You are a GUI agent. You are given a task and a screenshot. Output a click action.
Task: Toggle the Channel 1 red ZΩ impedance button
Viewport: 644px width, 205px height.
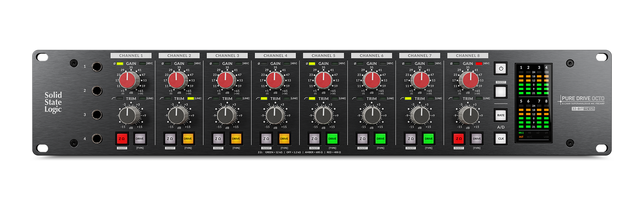coord(122,139)
